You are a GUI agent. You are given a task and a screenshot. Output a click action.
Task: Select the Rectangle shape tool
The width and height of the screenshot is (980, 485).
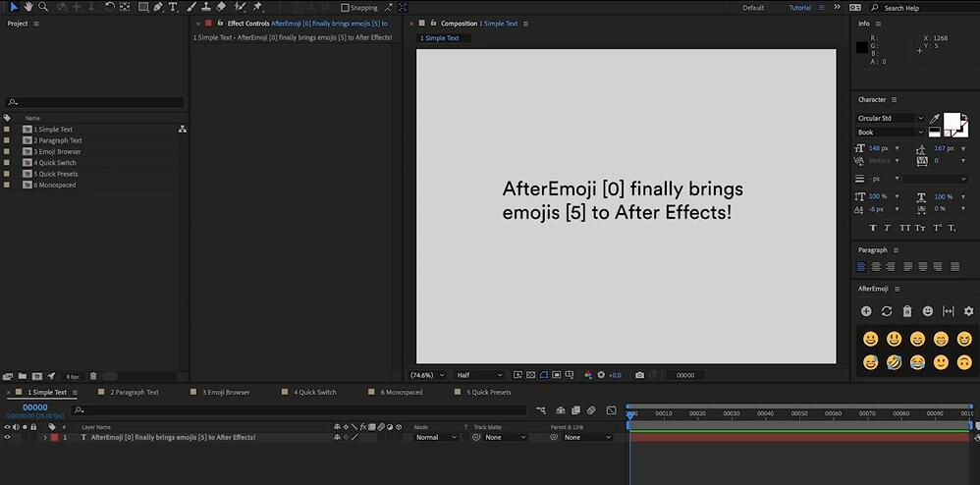pos(143,8)
